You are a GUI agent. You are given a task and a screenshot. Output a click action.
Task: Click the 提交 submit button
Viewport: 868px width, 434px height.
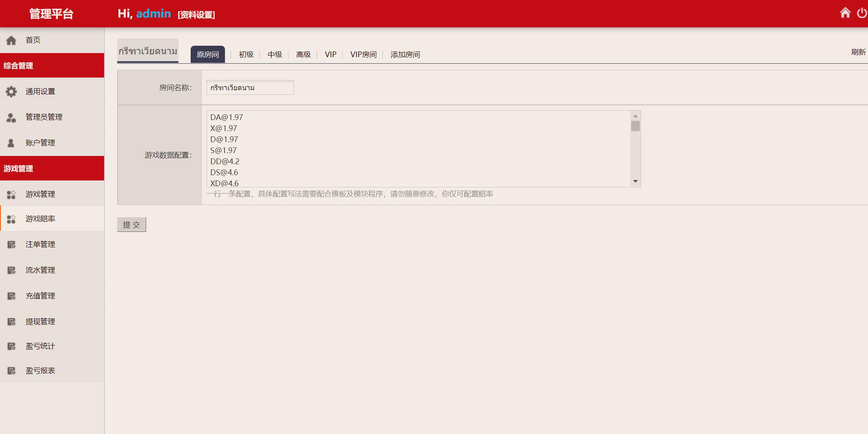[x=131, y=225]
